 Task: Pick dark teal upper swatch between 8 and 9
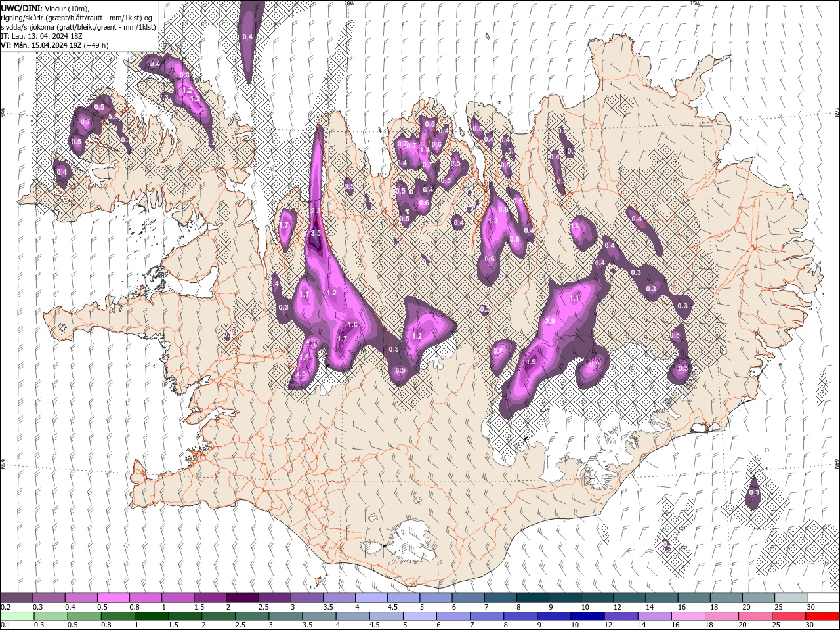pyautogui.click(x=532, y=598)
